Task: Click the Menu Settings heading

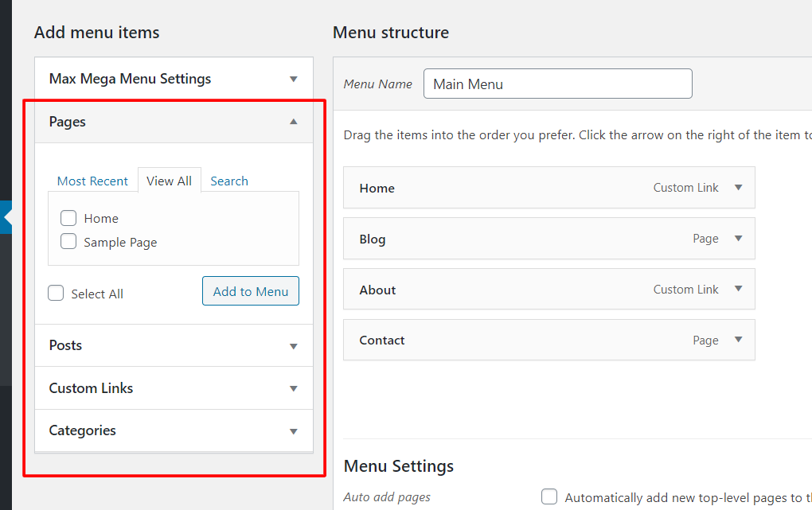Action: 398,466
